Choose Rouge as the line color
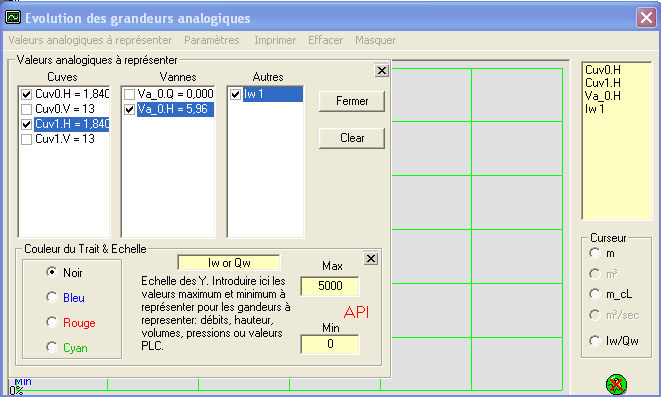Viewport: 661px width, 397px height. (52, 322)
